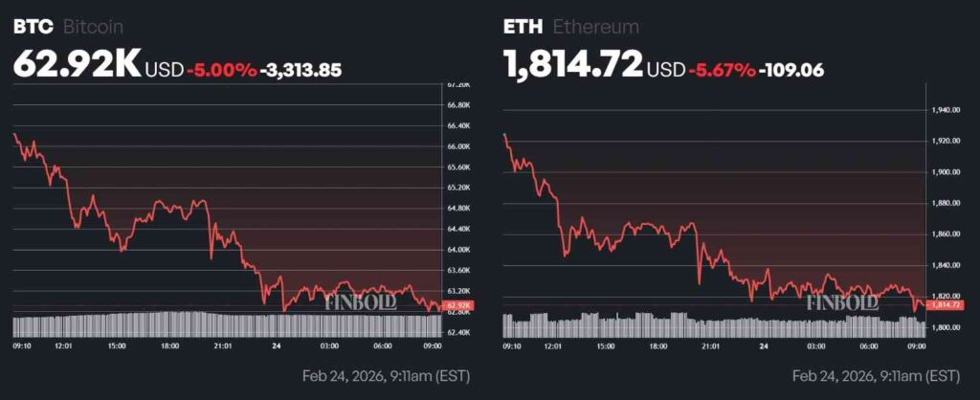
Task: Select the 21:01 time marker on ETH chart
Action: point(710,344)
